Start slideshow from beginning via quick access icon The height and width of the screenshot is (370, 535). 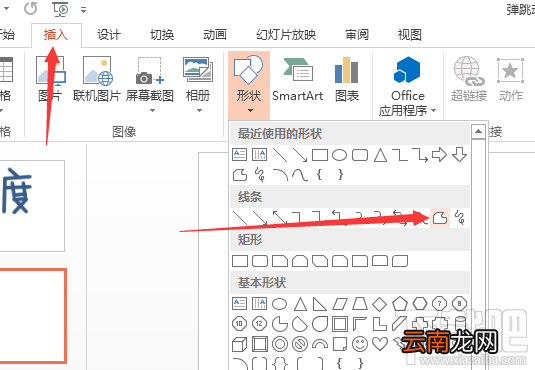pos(61,10)
